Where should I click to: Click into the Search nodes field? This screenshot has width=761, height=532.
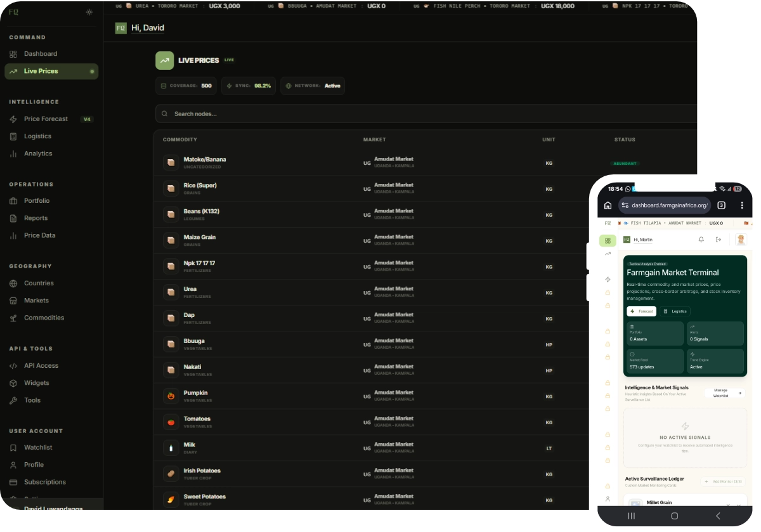point(425,114)
